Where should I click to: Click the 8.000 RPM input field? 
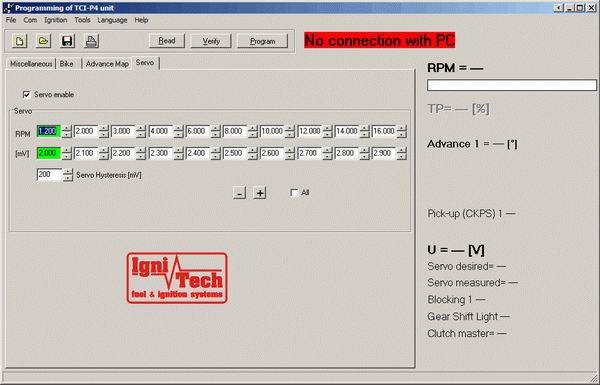point(235,131)
